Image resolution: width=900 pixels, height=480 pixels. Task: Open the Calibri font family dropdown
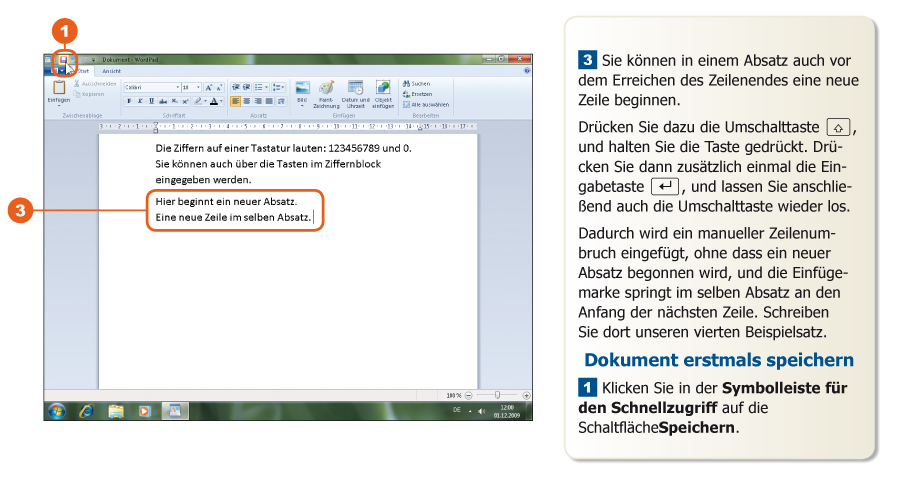point(152,87)
